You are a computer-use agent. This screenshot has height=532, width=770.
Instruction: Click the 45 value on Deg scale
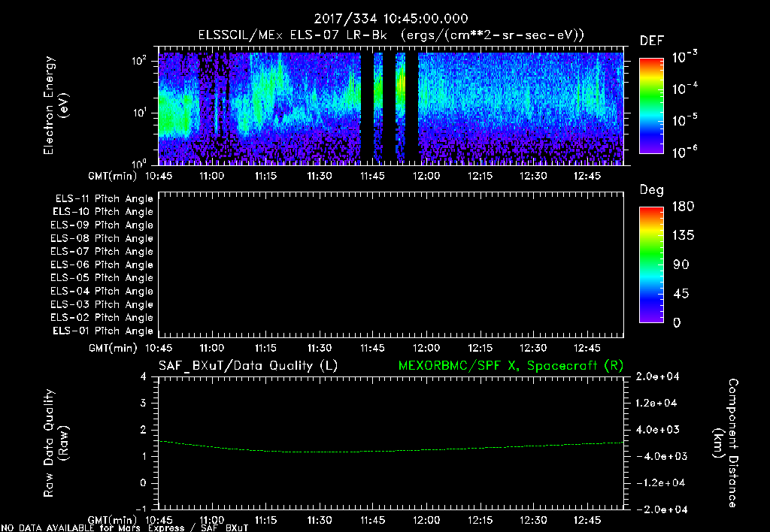click(681, 294)
